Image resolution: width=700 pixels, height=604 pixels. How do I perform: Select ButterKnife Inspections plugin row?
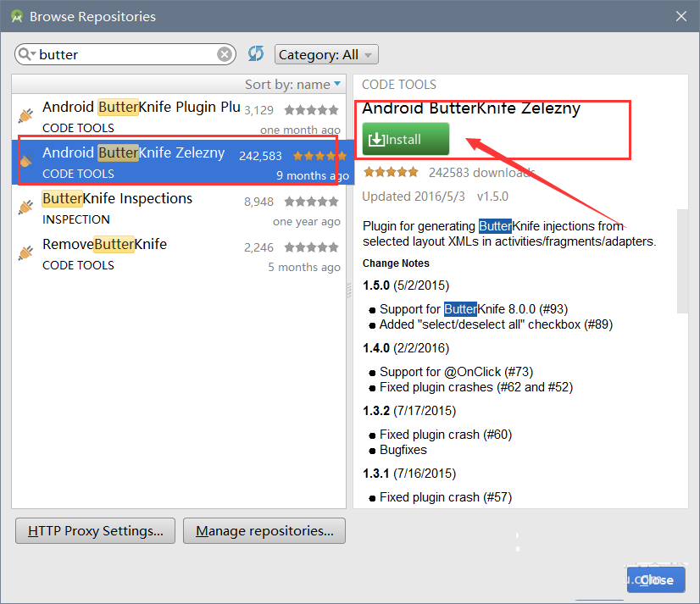pos(179,208)
